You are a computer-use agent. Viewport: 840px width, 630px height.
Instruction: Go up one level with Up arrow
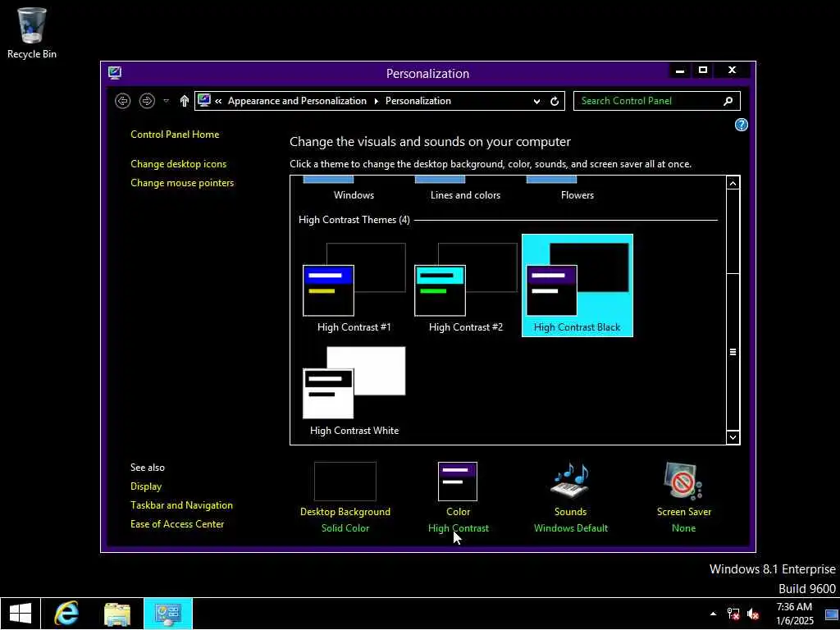[x=185, y=101]
